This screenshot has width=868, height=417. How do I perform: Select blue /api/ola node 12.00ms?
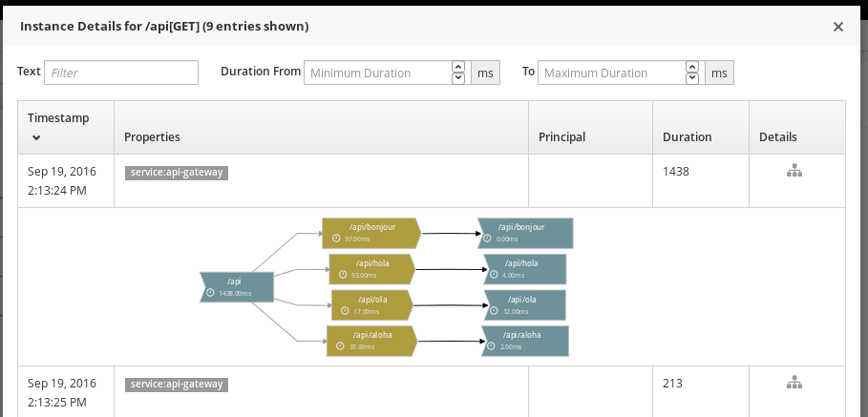(525, 305)
